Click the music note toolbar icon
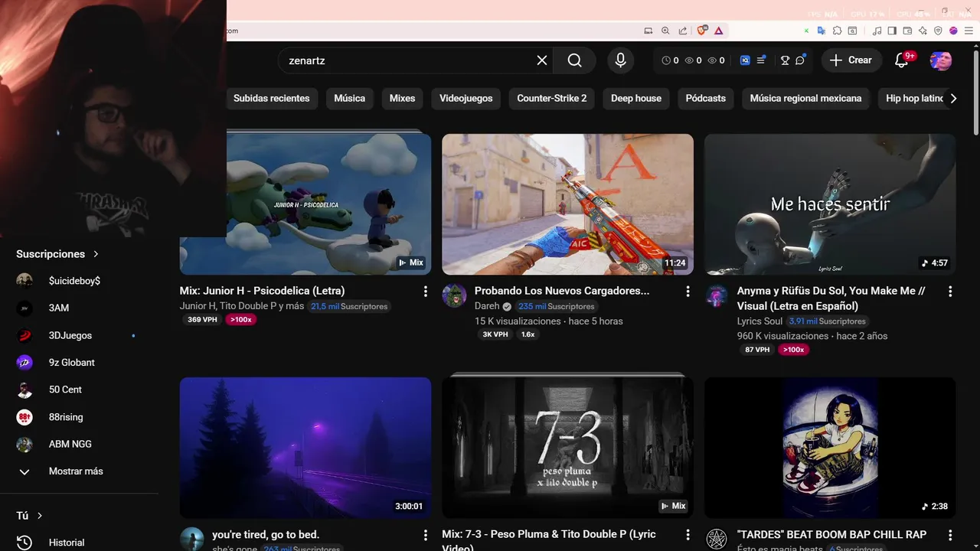The width and height of the screenshot is (980, 551). [x=877, y=31]
